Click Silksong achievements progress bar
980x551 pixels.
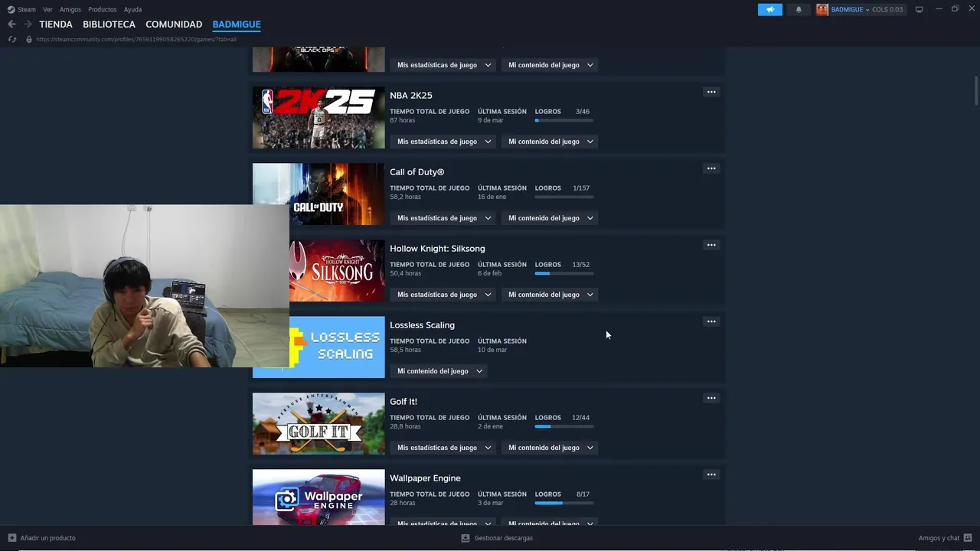564,273
